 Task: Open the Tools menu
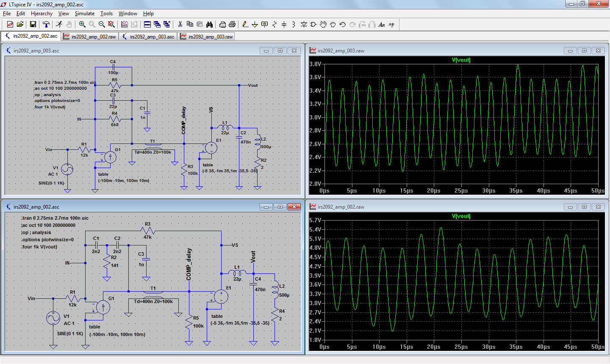106,14
